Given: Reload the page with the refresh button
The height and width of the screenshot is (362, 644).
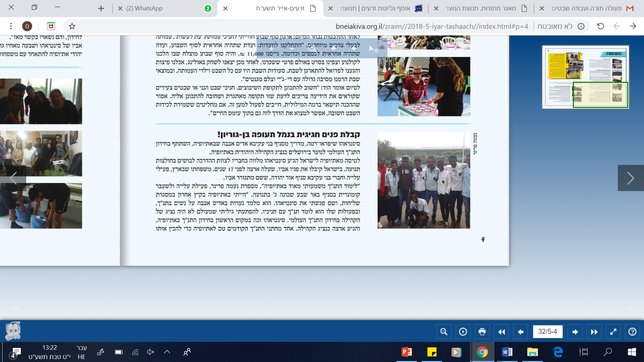Looking at the screenshot, I should coord(600,26).
